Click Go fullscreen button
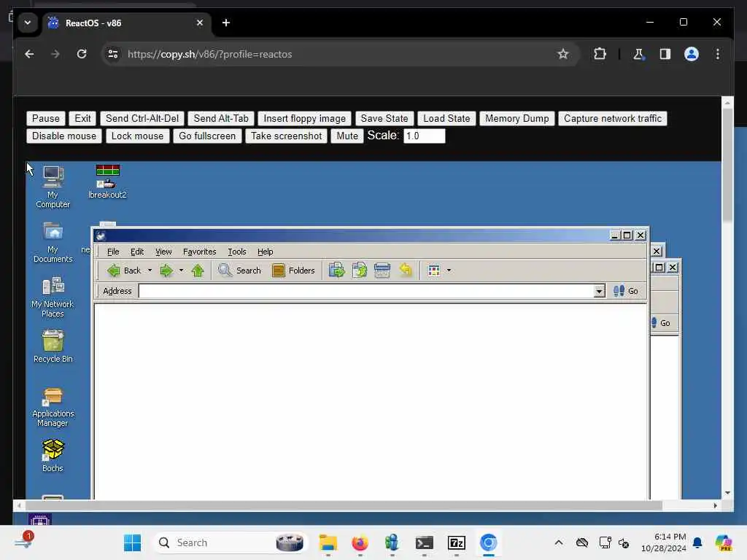This screenshot has width=747, height=560. 207,136
